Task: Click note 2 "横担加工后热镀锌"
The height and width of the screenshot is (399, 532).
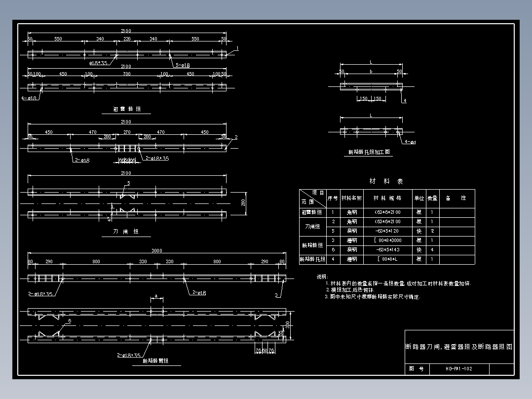Action: click(x=350, y=290)
